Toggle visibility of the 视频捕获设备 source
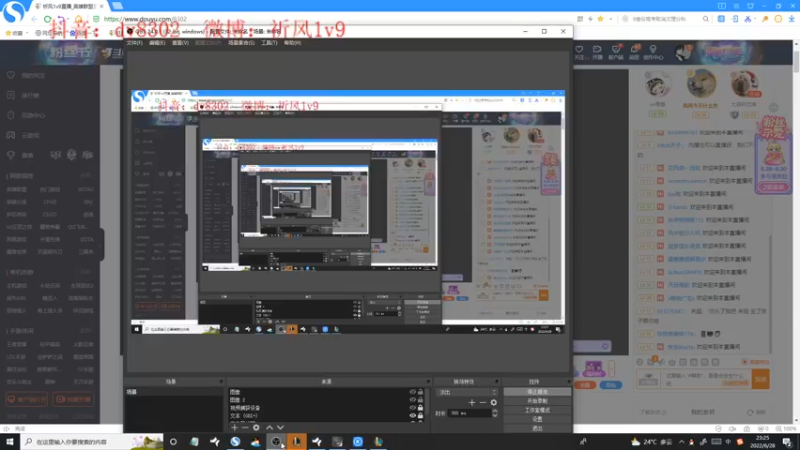 tap(412, 408)
